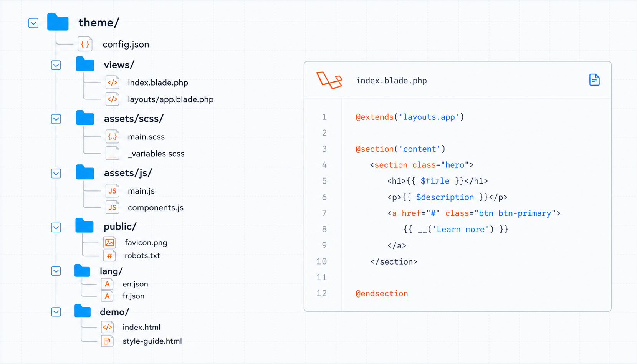Screen dimensions: 637x364
Task: Click the favicon.png image file icon
Action: point(109,242)
